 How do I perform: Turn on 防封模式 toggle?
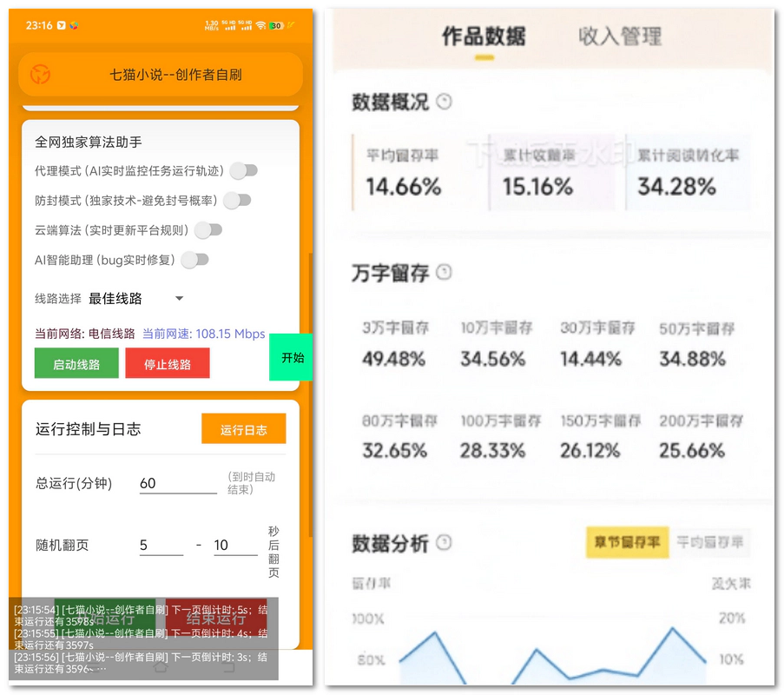coord(237,201)
